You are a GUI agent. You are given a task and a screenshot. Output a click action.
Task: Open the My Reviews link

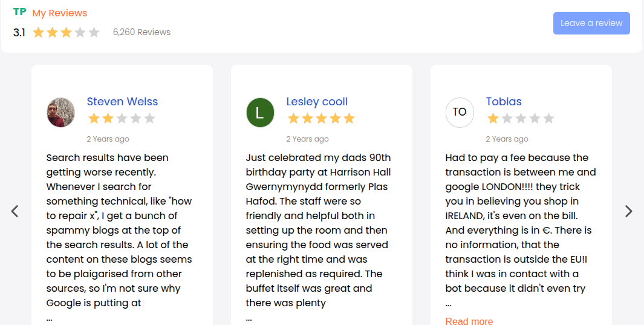pos(59,13)
